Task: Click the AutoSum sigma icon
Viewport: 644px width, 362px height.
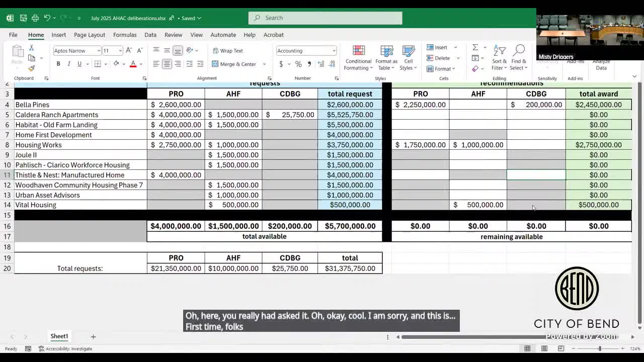Action: tap(475, 47)
